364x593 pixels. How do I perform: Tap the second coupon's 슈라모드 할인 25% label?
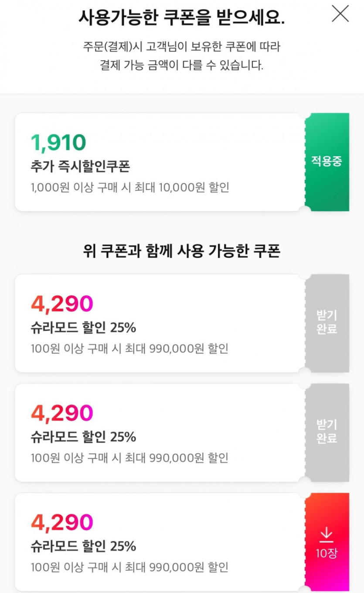pos(83,437)
